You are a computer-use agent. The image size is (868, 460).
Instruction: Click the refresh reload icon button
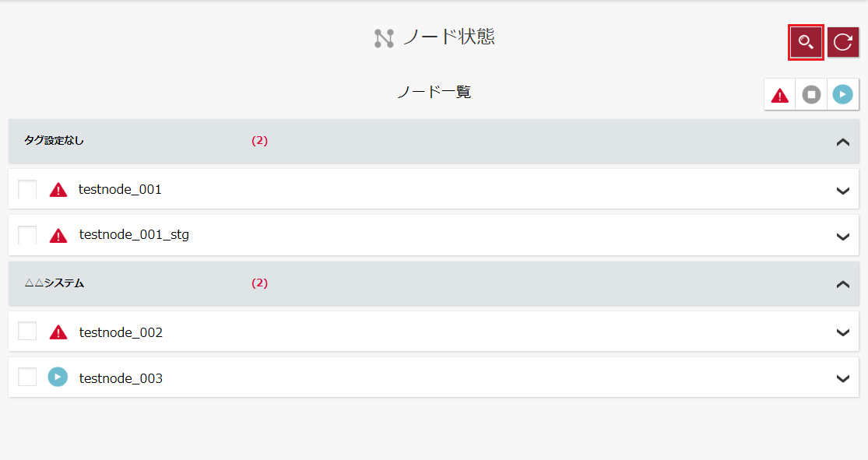click(x=842, y=42)
